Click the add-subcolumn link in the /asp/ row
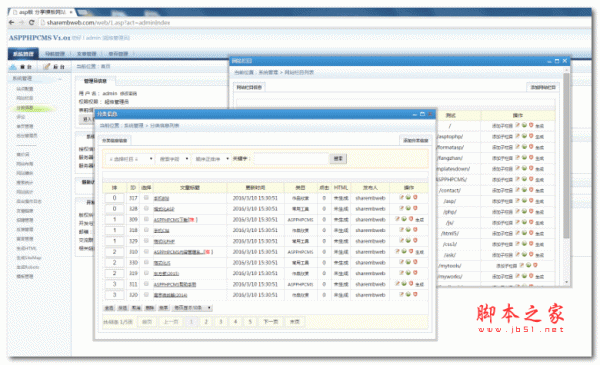The width and height of the screenshot is (600, 365). click(502, 201)
